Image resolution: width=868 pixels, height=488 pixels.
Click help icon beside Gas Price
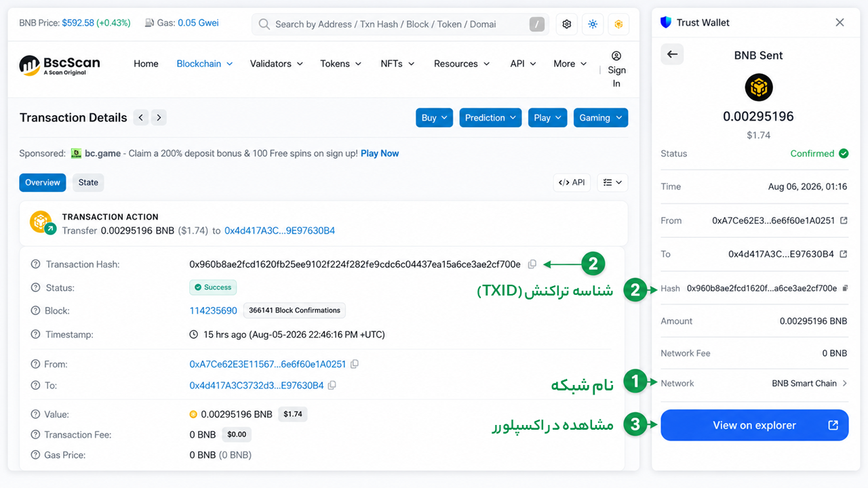click(35, 455)
